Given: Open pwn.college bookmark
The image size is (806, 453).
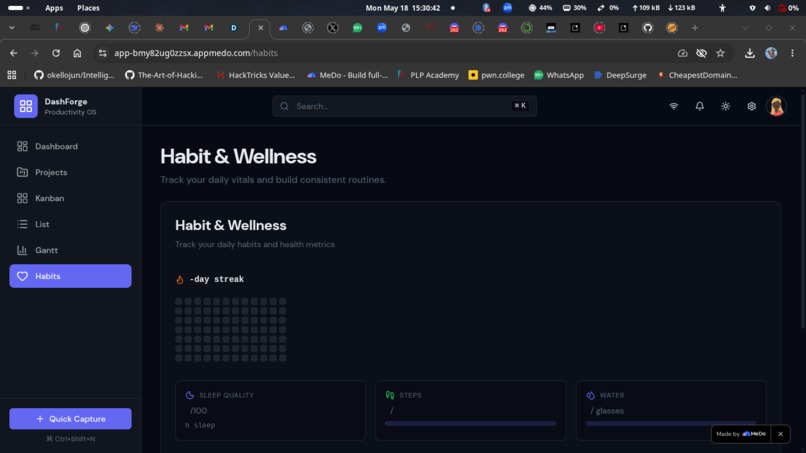Looking at the screenshot, I should point(497,75).
